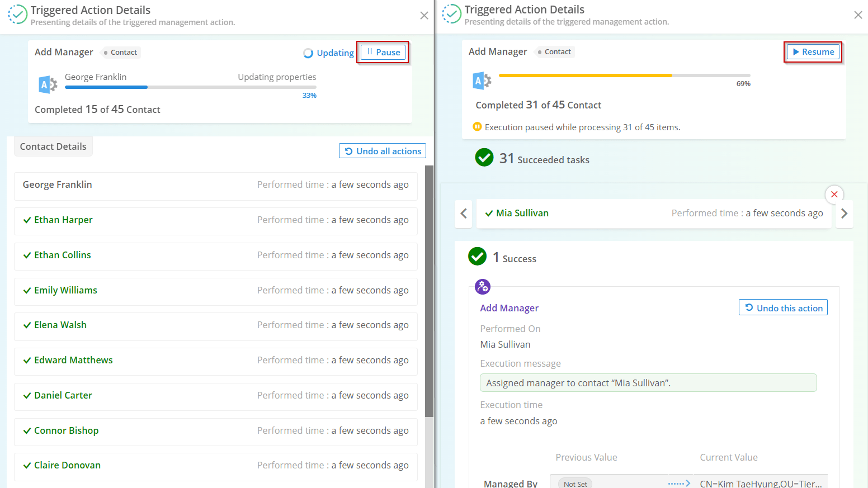The width and height of the screenshot is (868, 488).
Task: Go to previous contact with left chevron
Action: point(464,214)
